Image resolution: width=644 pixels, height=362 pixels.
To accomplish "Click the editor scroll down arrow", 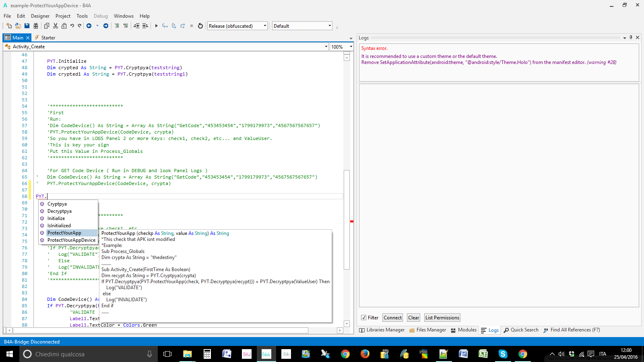I will (347, 324).
